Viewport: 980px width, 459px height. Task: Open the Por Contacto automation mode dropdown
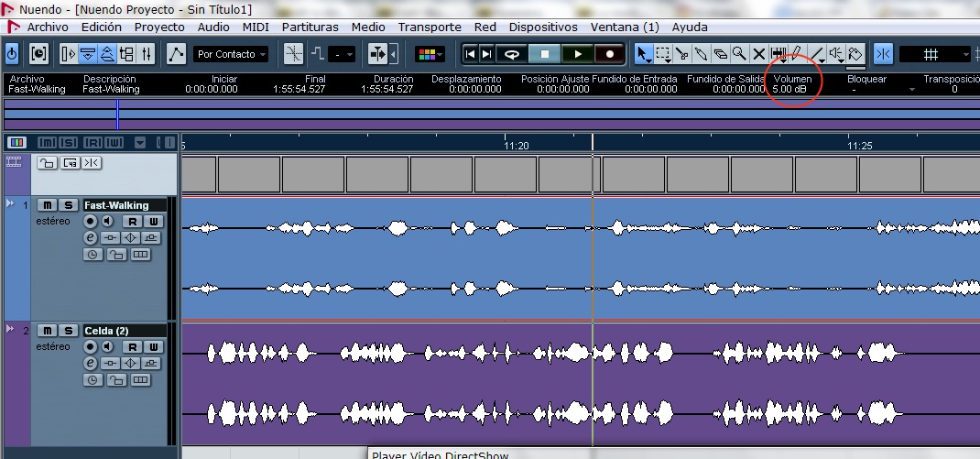[x=231, y=54]
